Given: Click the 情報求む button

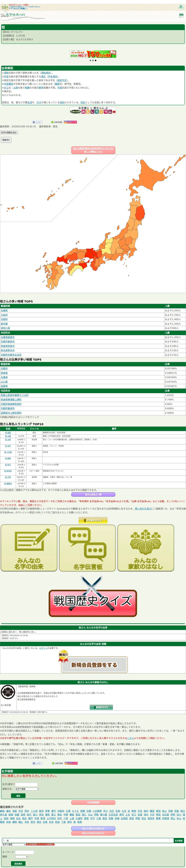Looking at the screenshot, I should [6, 140].
